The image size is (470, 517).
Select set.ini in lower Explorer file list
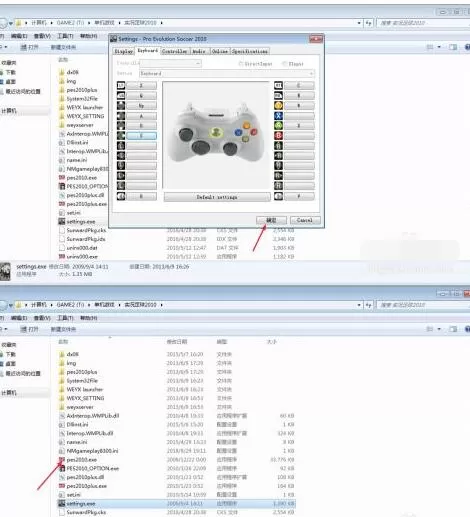click(x=73, y=495)
